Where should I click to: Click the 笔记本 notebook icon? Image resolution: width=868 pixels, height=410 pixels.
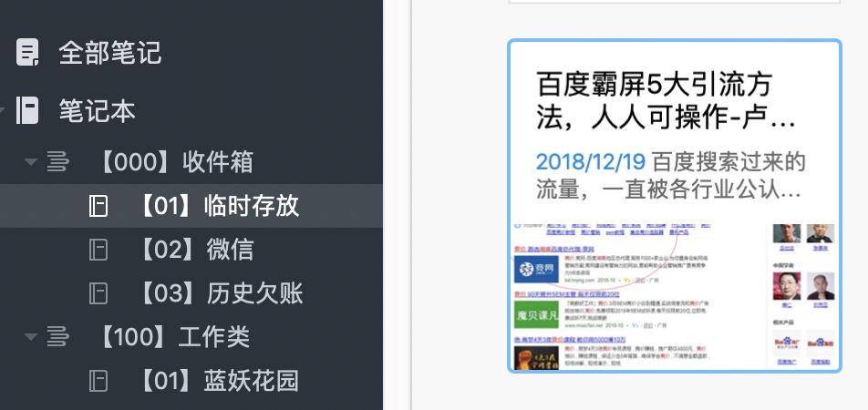coord(27,110)
